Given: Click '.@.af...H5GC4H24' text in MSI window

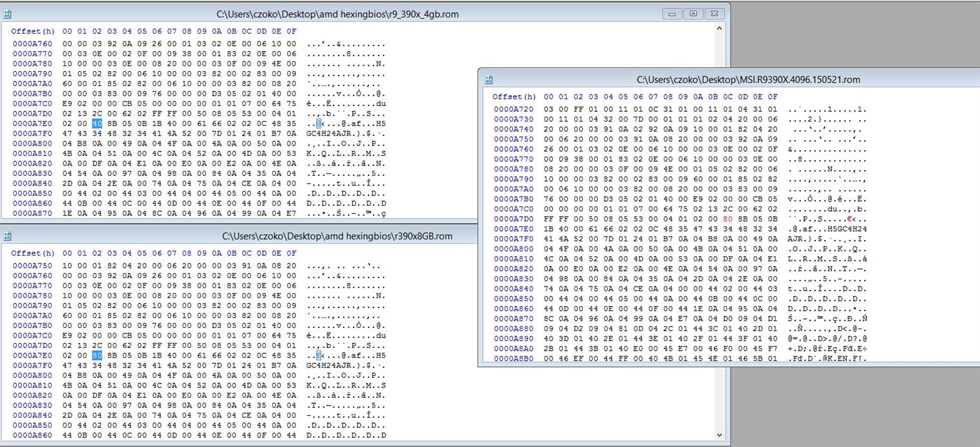Looking at the screenshot, I should [827, 228].
